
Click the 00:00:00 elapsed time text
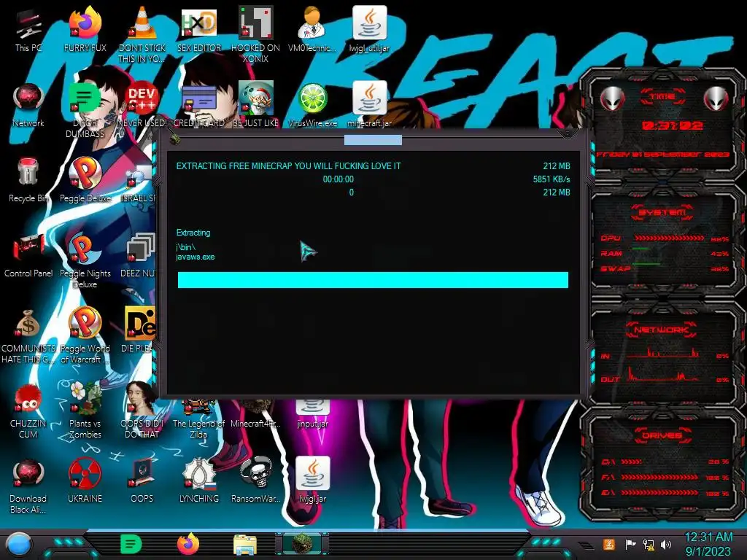click(338, 179)
